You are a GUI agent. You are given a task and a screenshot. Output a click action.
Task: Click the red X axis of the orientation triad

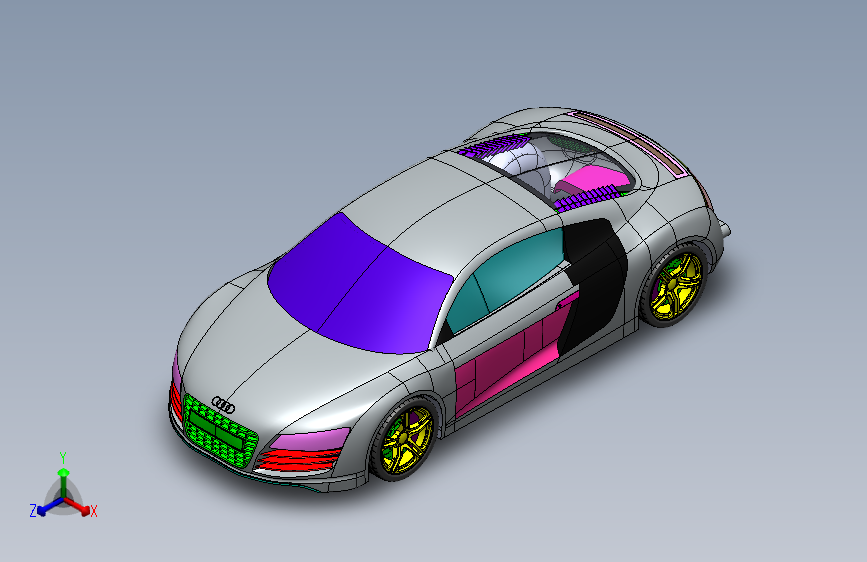click(x=78, y=506)
